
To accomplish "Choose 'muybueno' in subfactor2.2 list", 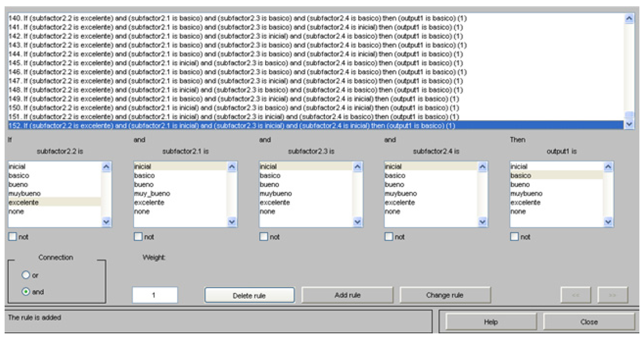I will [24, 193].
